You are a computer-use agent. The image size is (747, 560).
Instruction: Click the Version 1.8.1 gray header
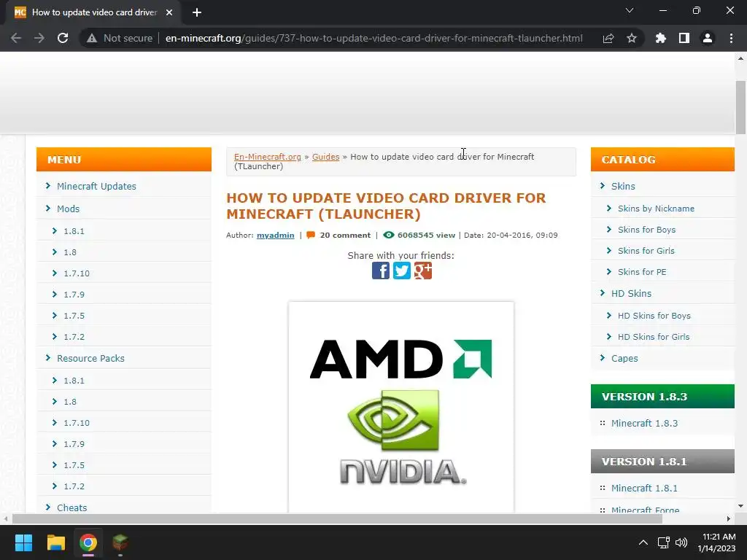click(662, 462)
